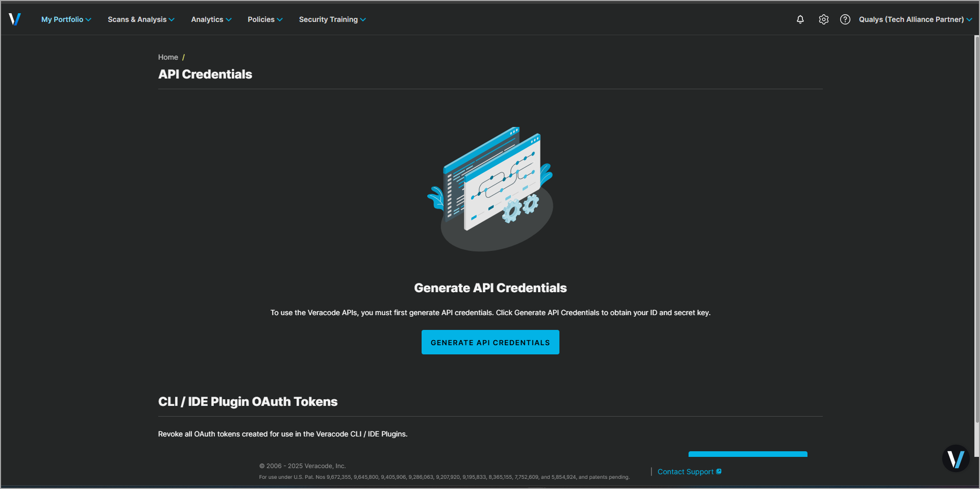
Task: Click the 'Generate API Credentials' heading
Action: [x=491, y=288]
